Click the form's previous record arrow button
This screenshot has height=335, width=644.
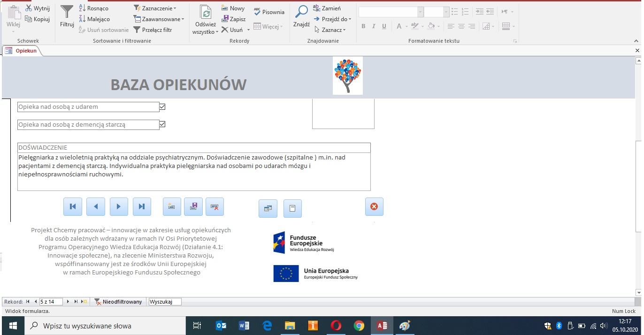[96, 206]
